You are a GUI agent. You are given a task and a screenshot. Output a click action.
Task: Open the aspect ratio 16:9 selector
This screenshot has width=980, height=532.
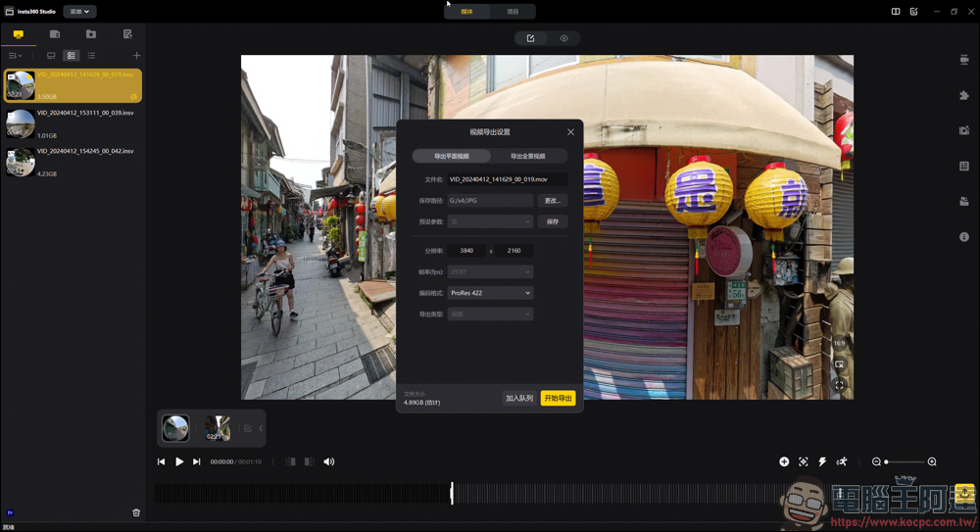pyautogui.click(x=839, y=343)
